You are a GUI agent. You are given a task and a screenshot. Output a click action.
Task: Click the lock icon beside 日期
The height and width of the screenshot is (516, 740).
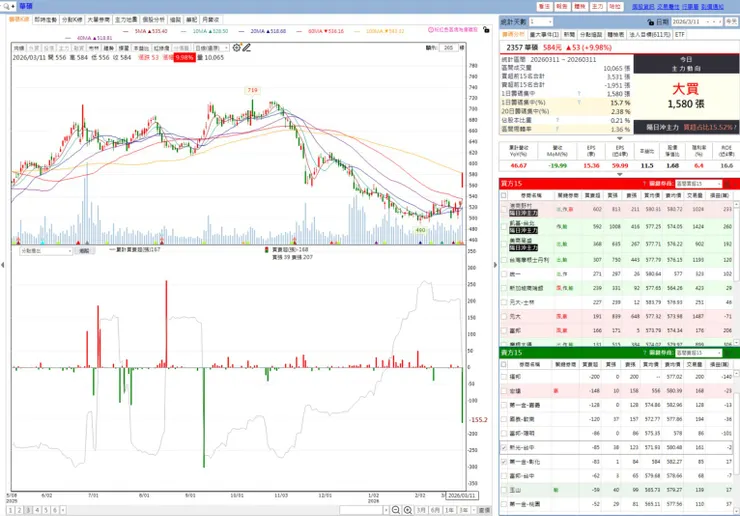click(651, 22)
